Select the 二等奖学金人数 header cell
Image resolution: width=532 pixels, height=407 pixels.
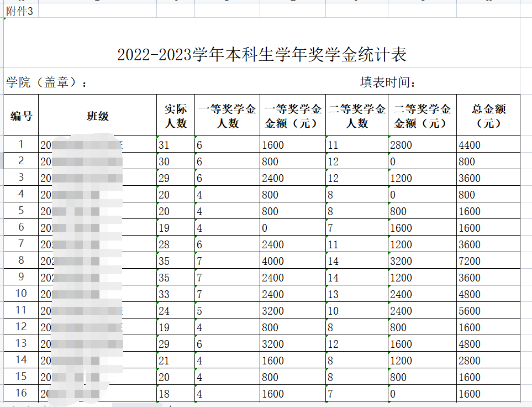357,116
